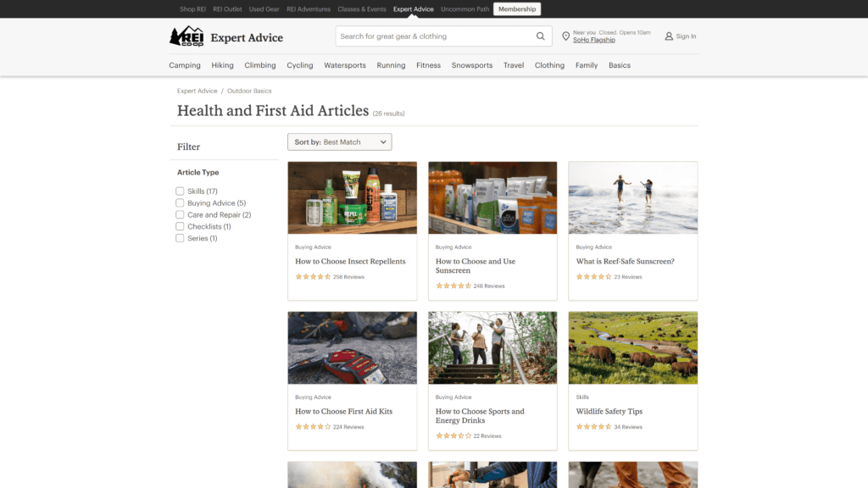The image size is (868, 488).
Task: Select the Expert Advice top tab
Action: pos(414,8)
